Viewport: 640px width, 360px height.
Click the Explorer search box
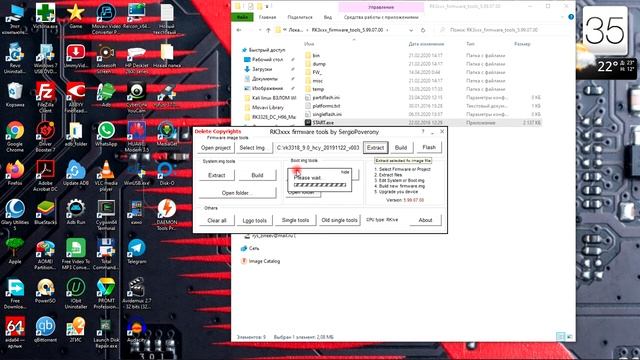(x=505, y=30)
